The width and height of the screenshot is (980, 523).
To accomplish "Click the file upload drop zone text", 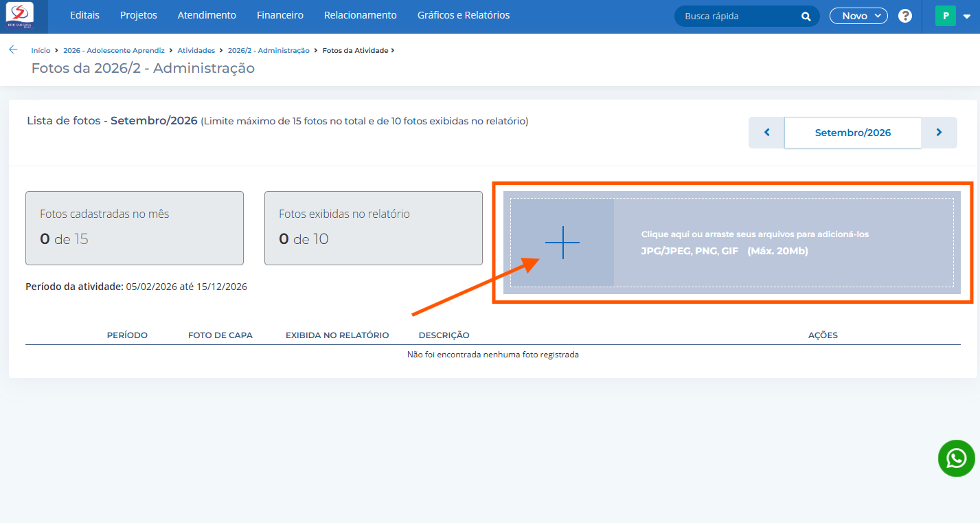I will [755, 243].
